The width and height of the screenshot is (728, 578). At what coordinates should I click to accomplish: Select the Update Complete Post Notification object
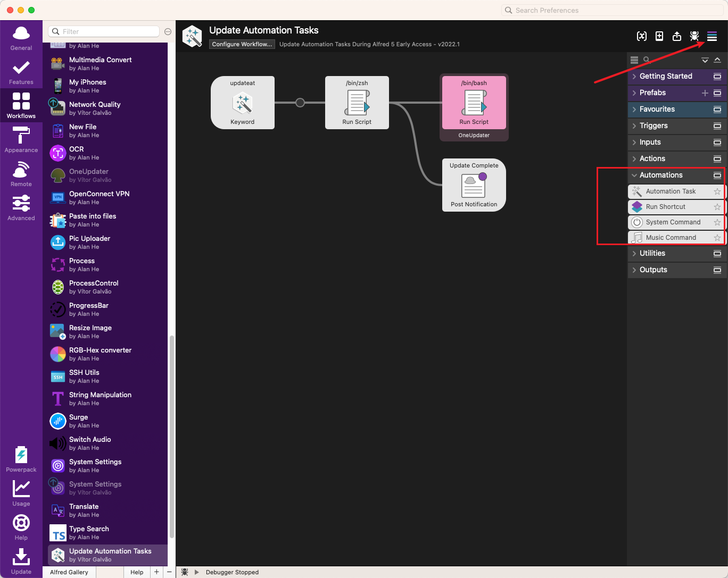coord(474,185)
